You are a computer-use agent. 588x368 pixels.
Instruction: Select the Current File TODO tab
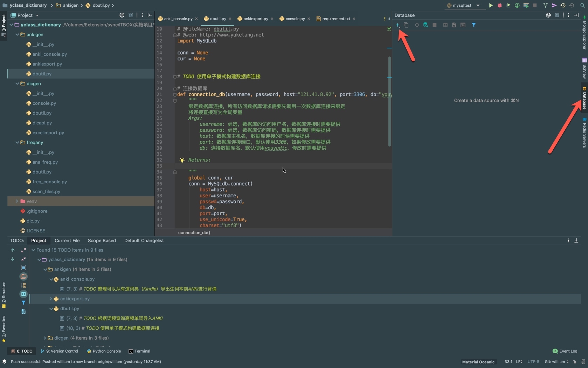point(67,241)
